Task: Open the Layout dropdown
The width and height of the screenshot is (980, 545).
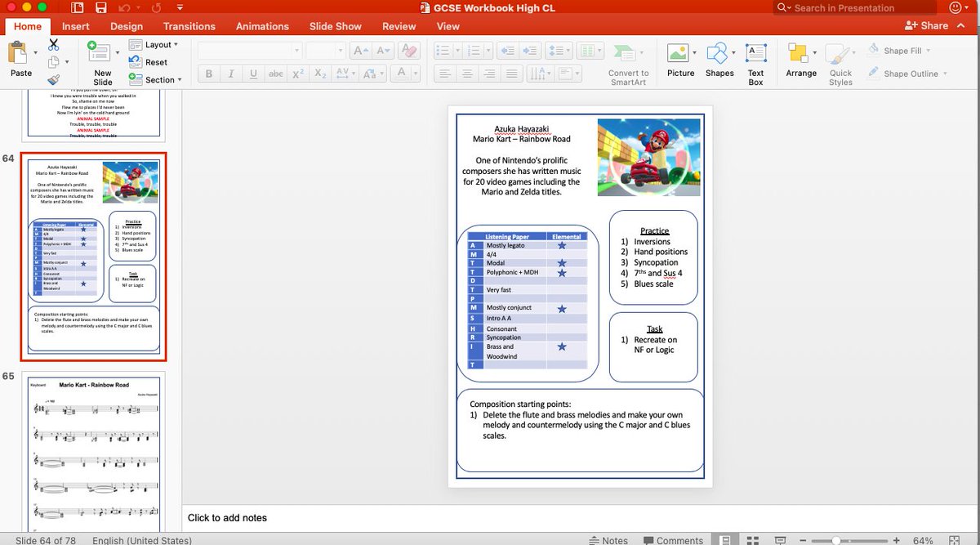Action: [154, 45]
